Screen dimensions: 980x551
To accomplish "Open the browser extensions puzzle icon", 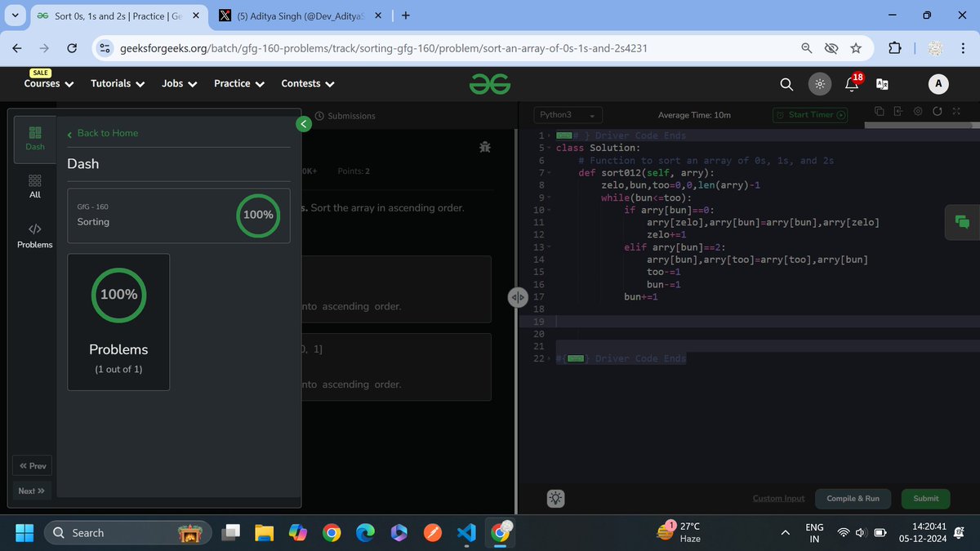I will pos(893,48).
